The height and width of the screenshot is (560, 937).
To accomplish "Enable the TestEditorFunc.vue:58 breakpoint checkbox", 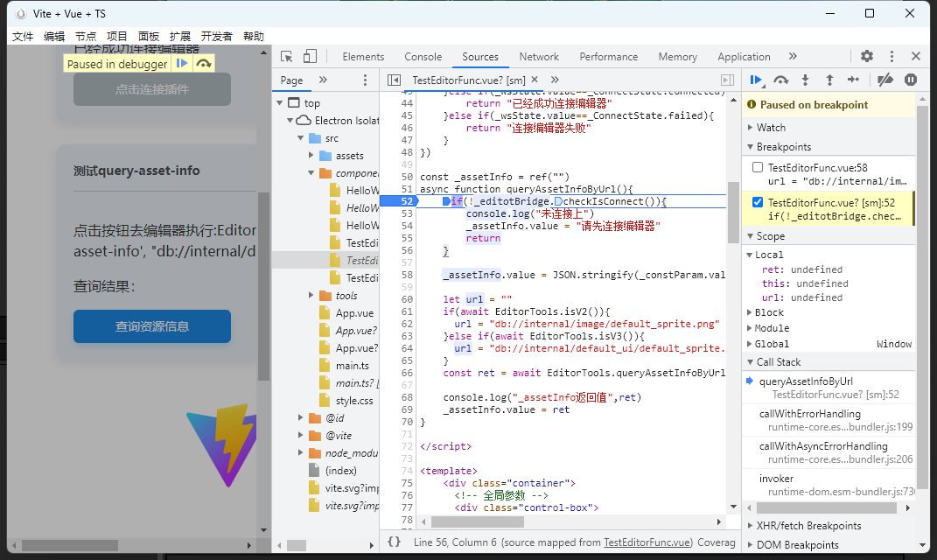I will [x=758, y=167].
